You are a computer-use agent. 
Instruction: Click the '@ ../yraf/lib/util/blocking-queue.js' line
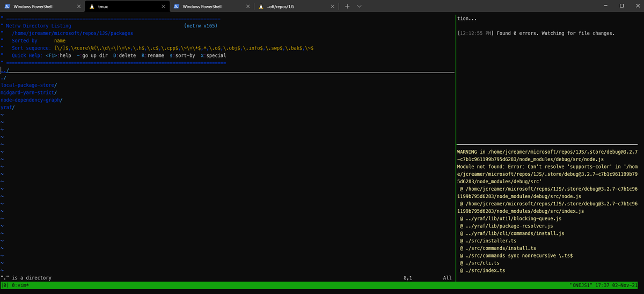coord(510,219)
